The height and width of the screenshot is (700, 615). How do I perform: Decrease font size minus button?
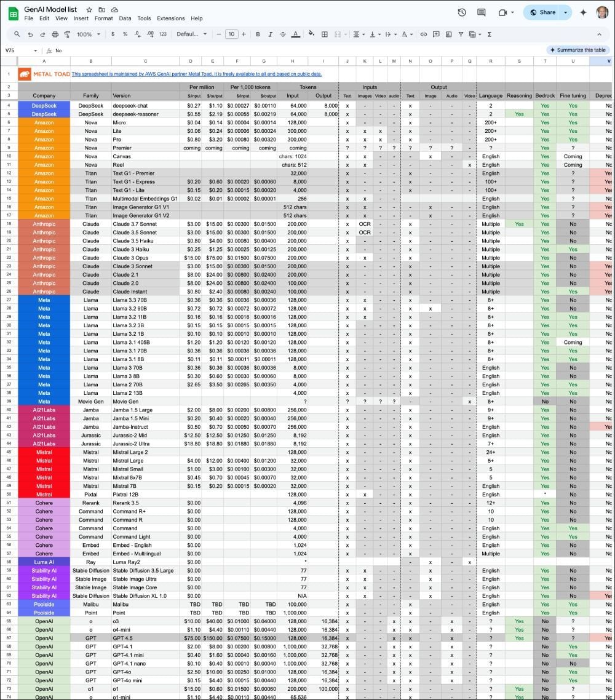(219, 34)
